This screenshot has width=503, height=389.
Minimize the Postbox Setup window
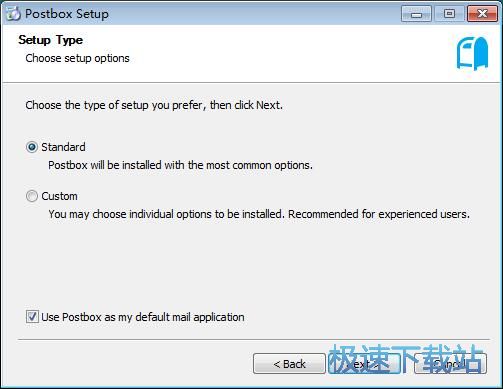(416, 14)
